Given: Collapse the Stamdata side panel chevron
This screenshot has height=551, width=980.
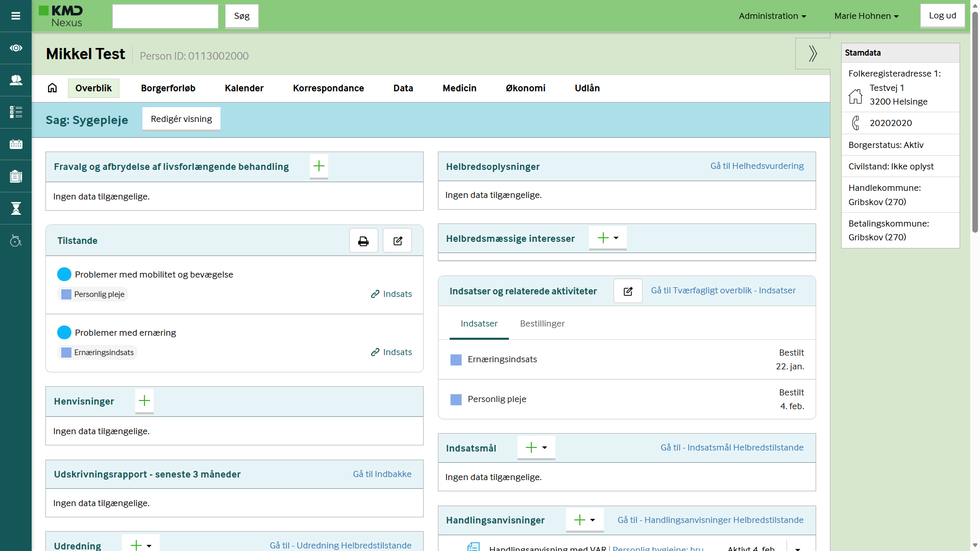Looking at the screenshot, I should [x=813, y=54].
